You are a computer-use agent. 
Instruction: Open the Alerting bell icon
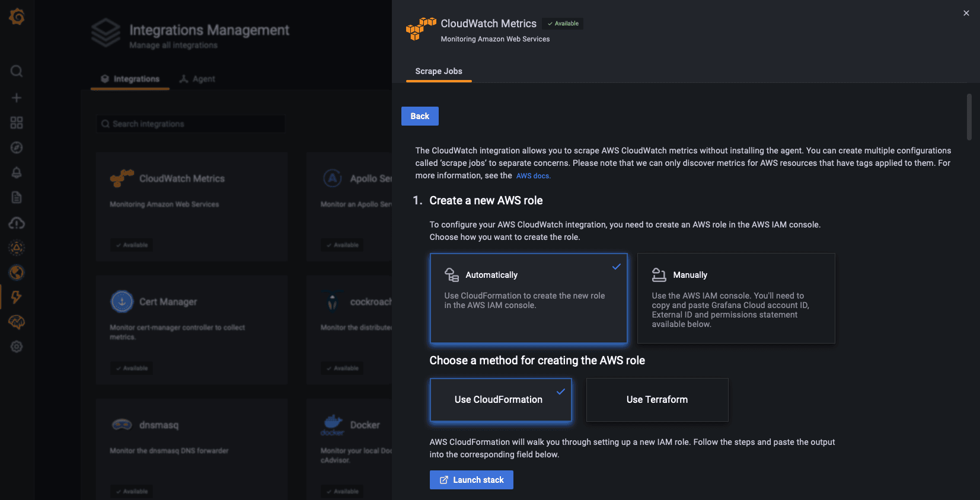tap(17, 172)
